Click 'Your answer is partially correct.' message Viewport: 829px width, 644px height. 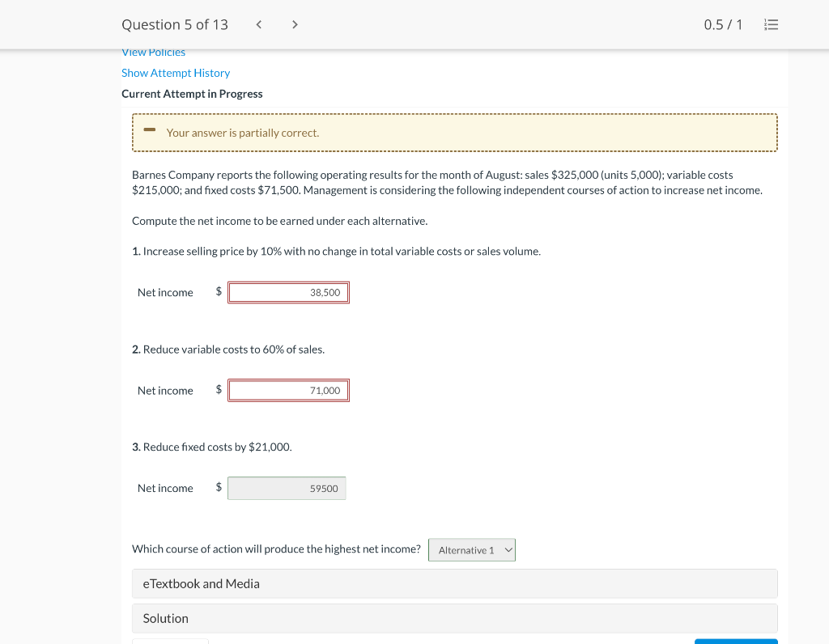point(243,133)
